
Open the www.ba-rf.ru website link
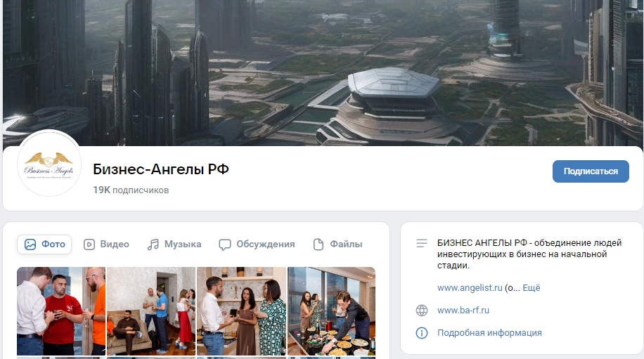pyautogui.click(x=463, y=311)
